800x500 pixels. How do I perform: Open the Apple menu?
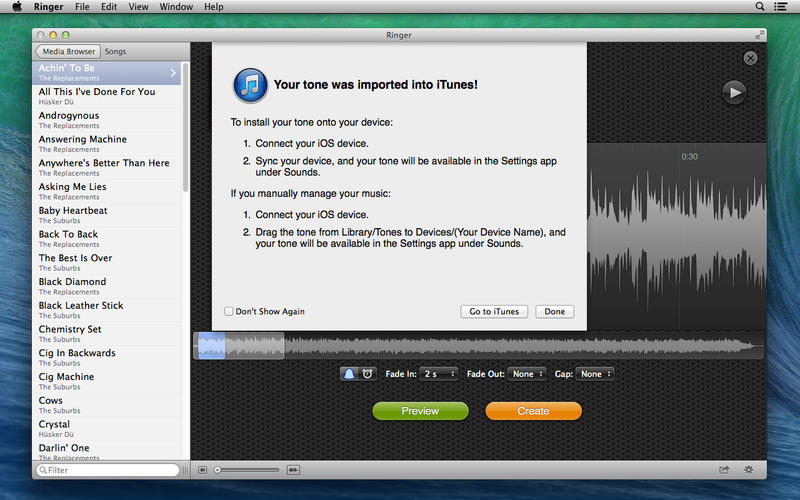(x=17, y=7)
